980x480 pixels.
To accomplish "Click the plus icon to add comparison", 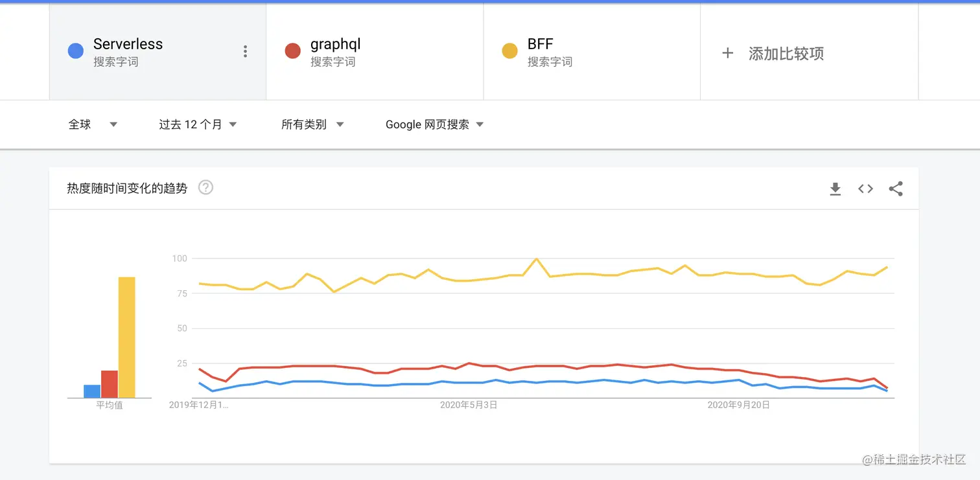I will point(727,53).
